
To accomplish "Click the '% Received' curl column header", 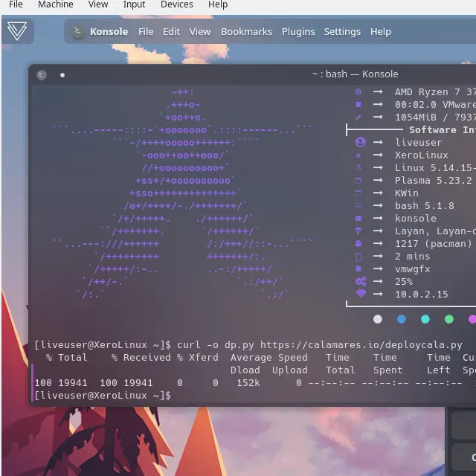I will 141,357.
